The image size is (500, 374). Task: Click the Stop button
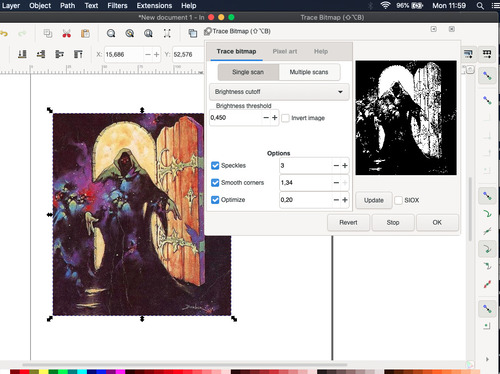(393, 222)
